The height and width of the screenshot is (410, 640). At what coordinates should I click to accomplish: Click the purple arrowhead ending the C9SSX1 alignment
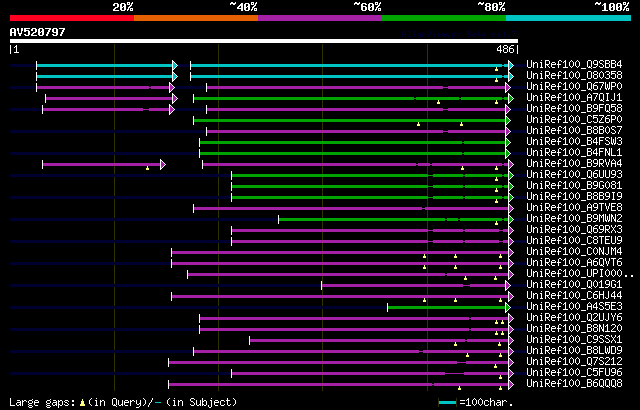(511, 341)
